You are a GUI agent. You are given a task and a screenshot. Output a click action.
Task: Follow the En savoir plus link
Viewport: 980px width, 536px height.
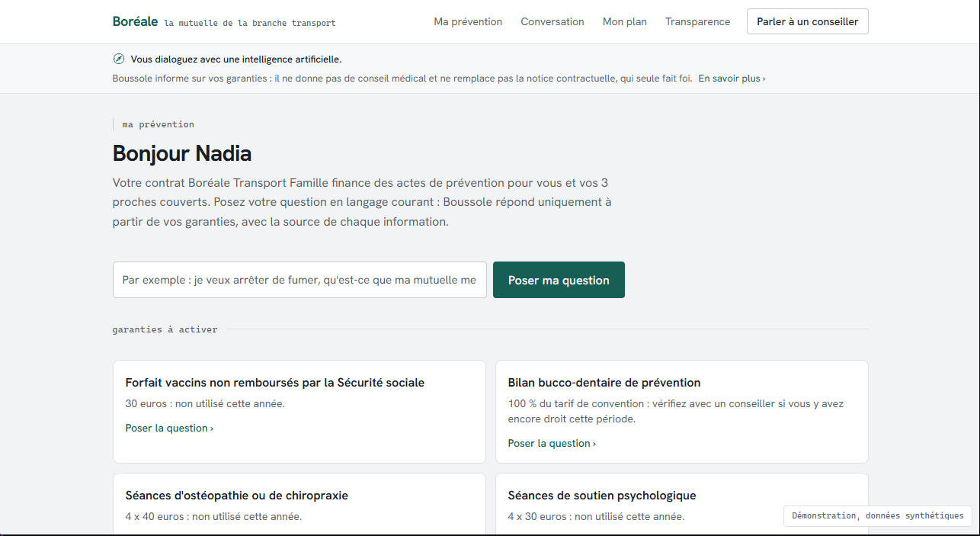click(x=732, y=78)
